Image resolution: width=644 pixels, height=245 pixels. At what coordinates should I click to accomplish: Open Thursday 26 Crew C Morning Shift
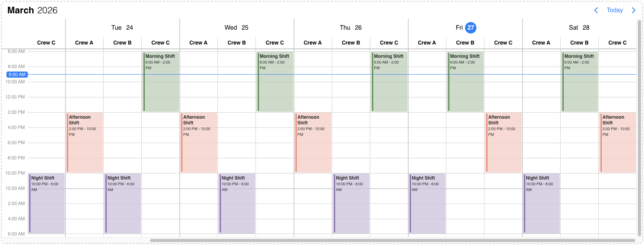pos(389,81)
